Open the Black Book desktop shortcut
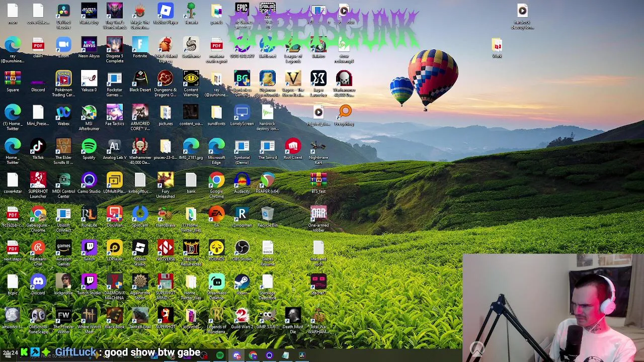The image size is (644, 362). pyautogui.click(x=115, y=318)
